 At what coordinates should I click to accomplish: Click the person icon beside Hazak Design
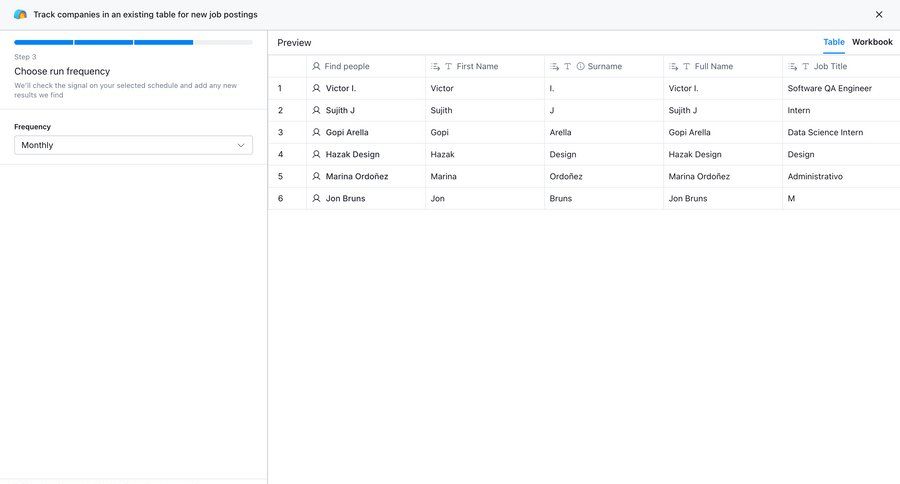[316, 154]
